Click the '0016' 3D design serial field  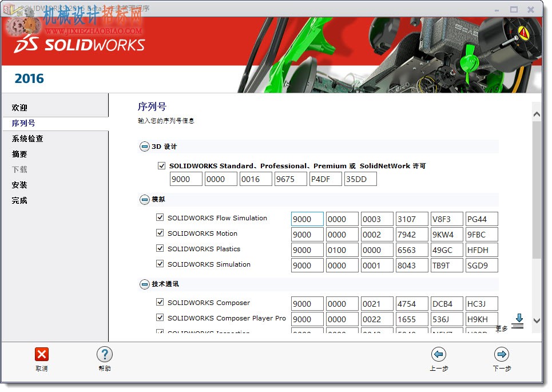tap(256, 179)
